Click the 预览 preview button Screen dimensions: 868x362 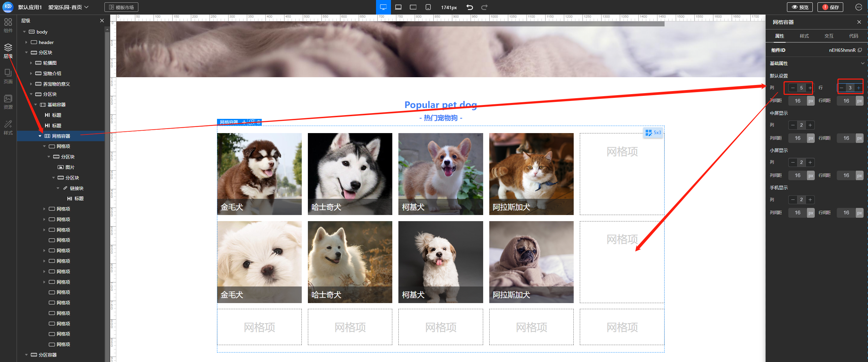(x=800, y=7)
